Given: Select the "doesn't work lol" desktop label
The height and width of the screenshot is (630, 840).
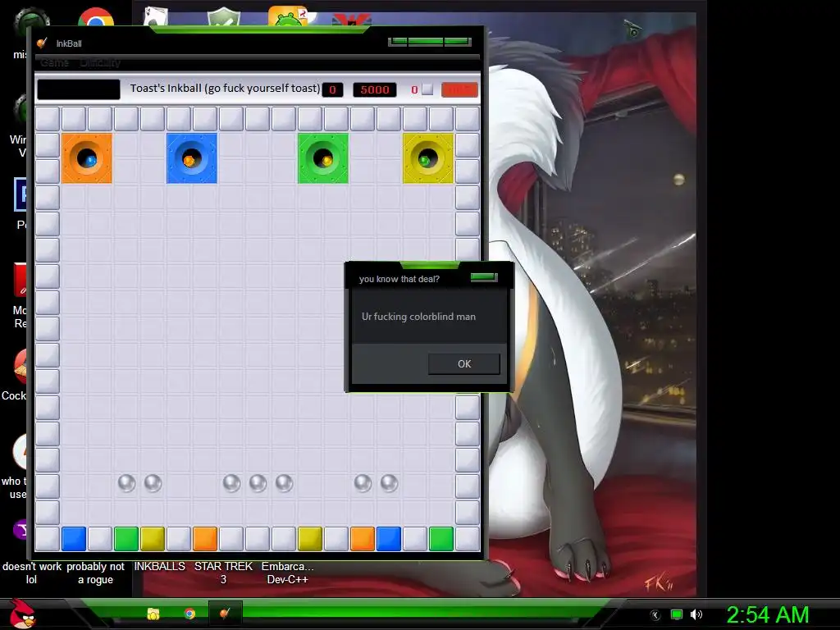Looking at the screenshot, I should click(32, 573).
